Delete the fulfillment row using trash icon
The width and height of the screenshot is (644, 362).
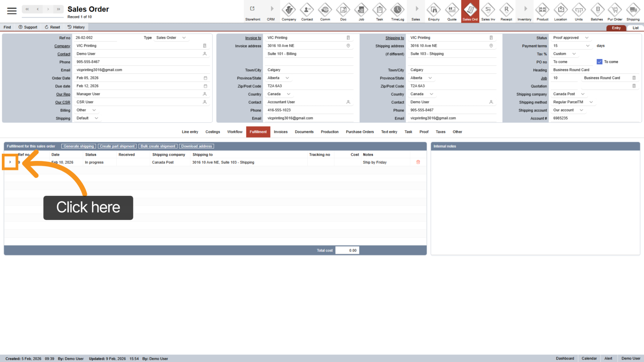418,162
